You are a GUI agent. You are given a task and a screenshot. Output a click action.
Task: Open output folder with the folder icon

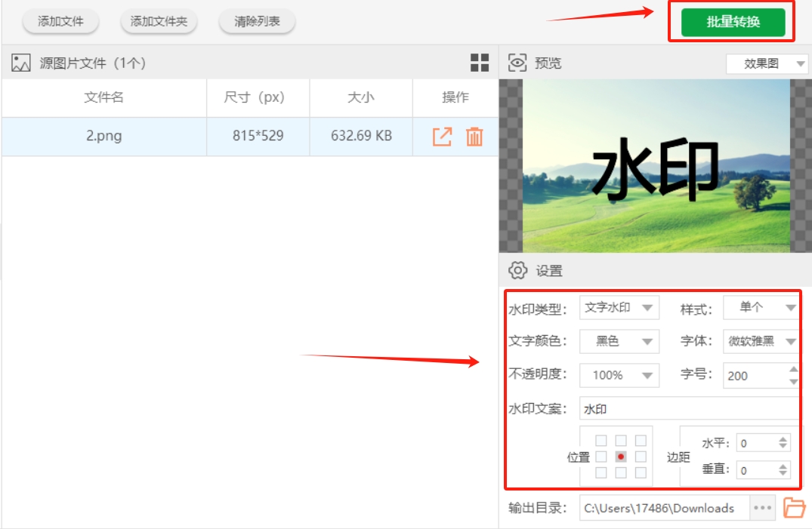click(x=794, y=507)
